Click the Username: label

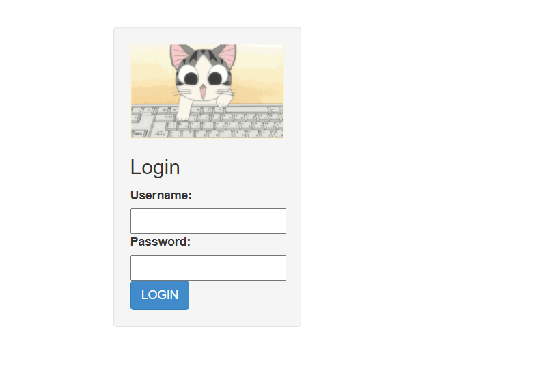pos(161,195)
